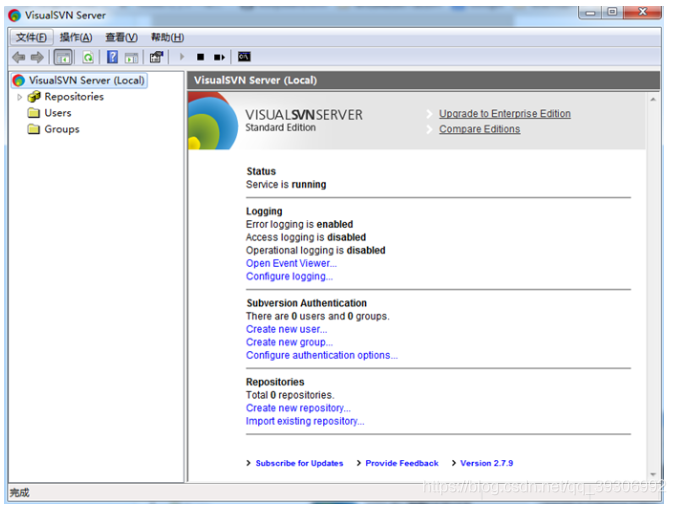
Task: Toggle the action pane toolbar icon
Action: (x=131, y=57)
